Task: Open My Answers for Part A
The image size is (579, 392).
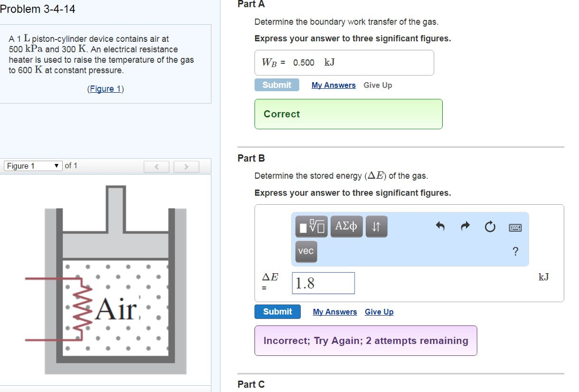Action: (x=333, y=85)
